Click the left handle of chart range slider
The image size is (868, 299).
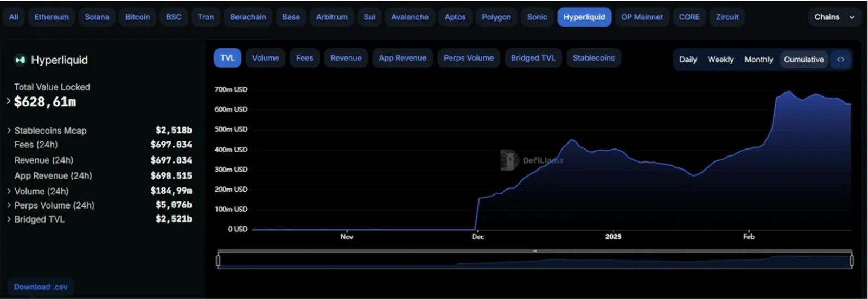click(218, 261)
